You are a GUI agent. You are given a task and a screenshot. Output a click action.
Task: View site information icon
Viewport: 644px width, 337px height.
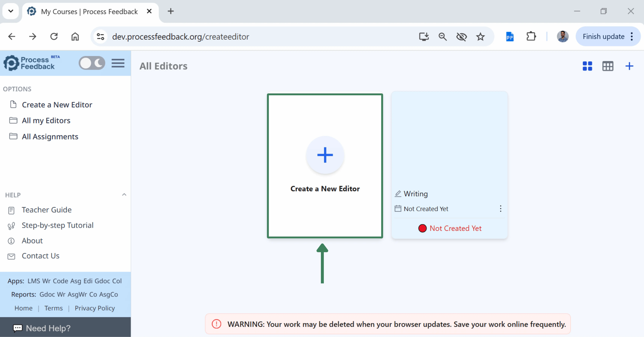pos(100,37)
